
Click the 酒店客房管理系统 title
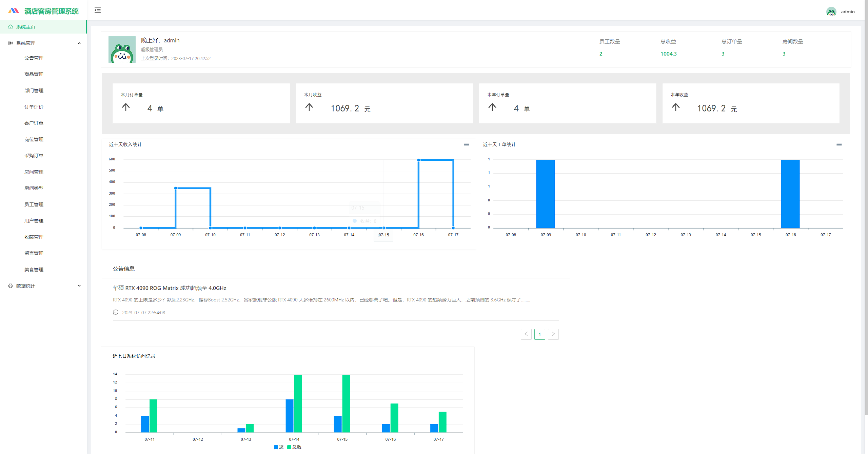[x=52, y=11]
